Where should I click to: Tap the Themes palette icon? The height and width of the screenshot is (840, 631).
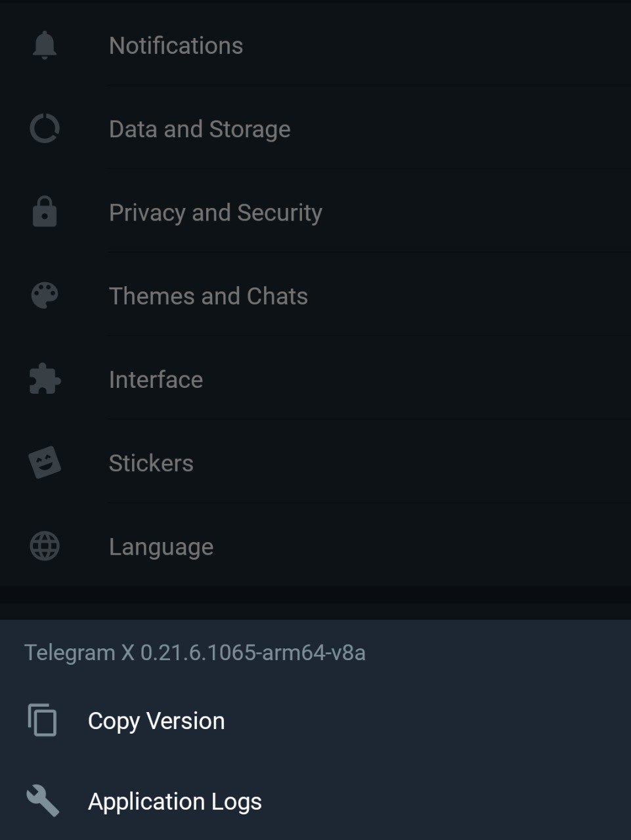tap(45, 296)
